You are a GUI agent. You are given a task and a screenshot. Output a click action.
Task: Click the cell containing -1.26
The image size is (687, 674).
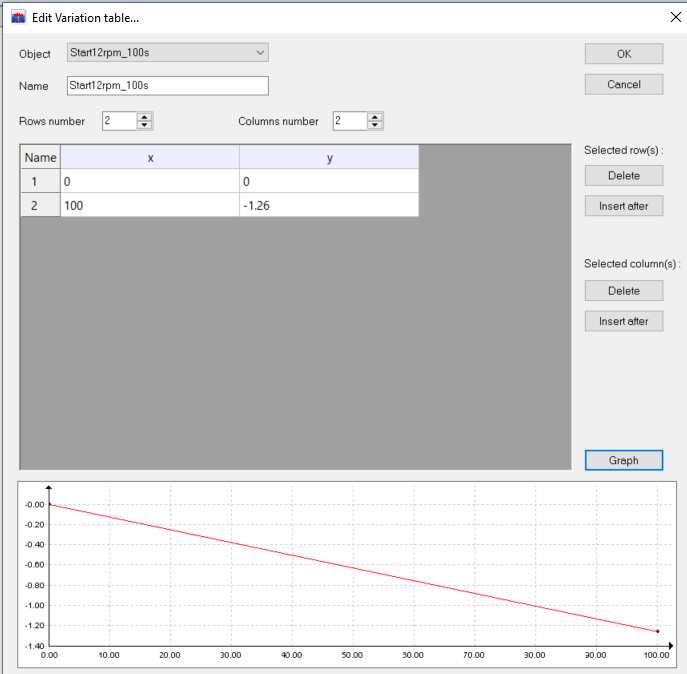[329, 204]
